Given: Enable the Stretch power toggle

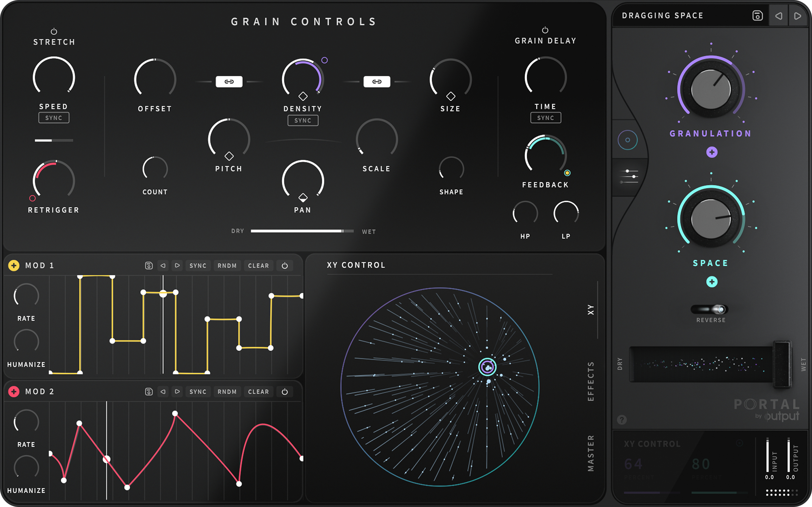Looking at the screenshot, I should [x=54, y=30].
